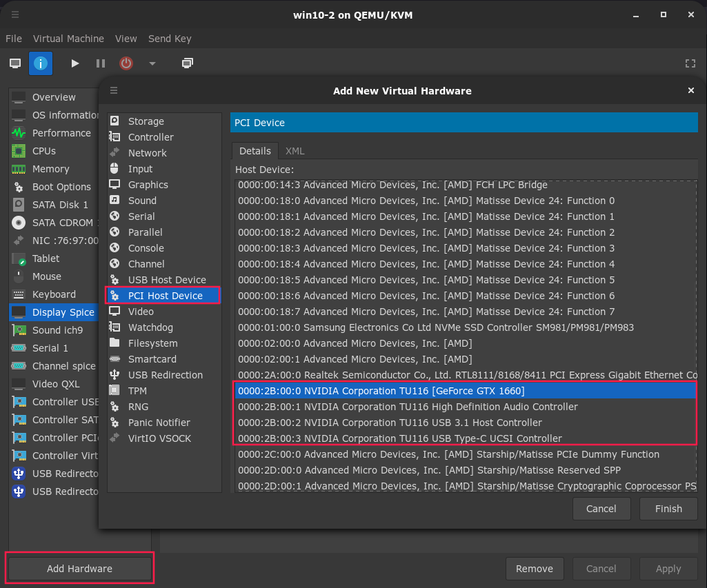Select Panic Notifier hardware type
This screenshot has width=707, height=588.
[x=165, y=423]
